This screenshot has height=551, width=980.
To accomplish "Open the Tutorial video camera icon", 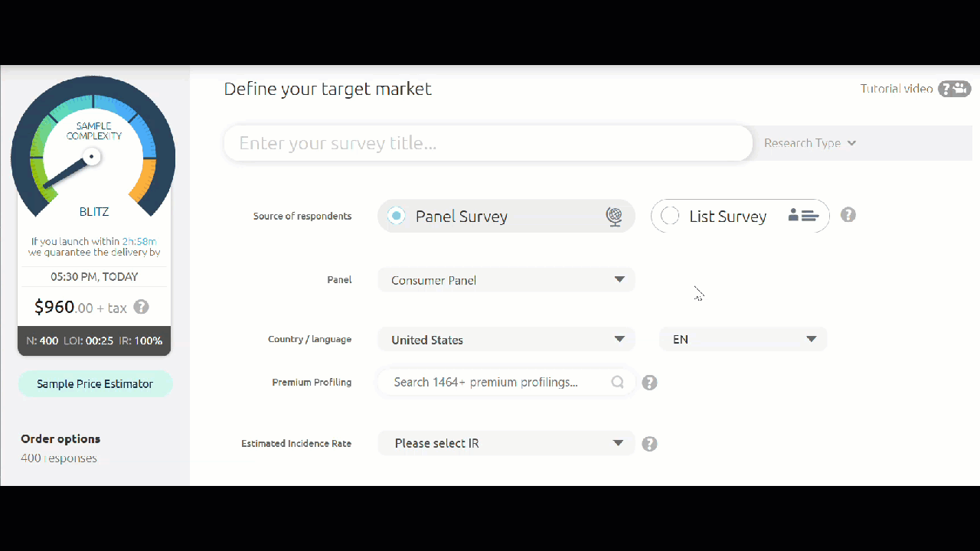I will [955, 89].
